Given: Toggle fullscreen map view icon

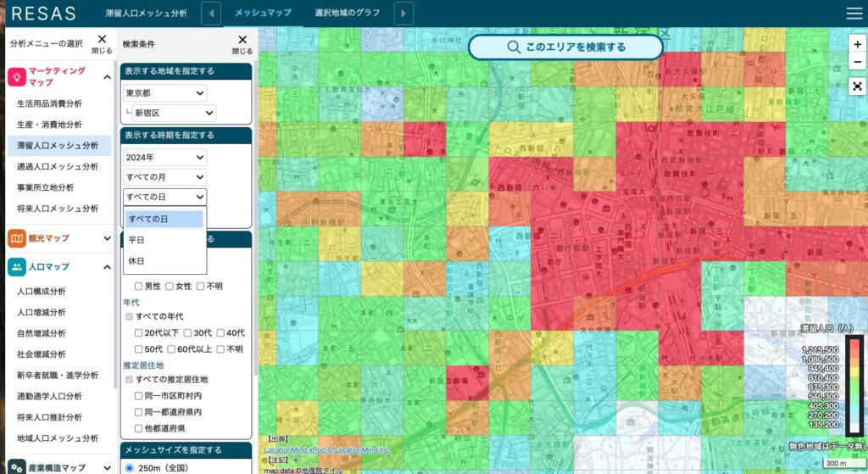Looking at the screenshot, I should point(857,86).
